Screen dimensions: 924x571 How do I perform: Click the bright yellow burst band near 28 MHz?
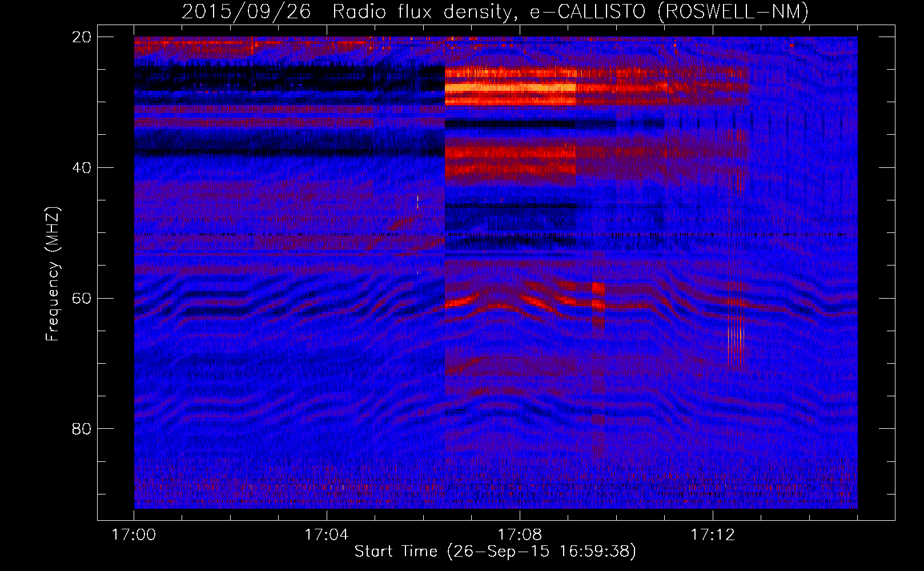[511, 87]
